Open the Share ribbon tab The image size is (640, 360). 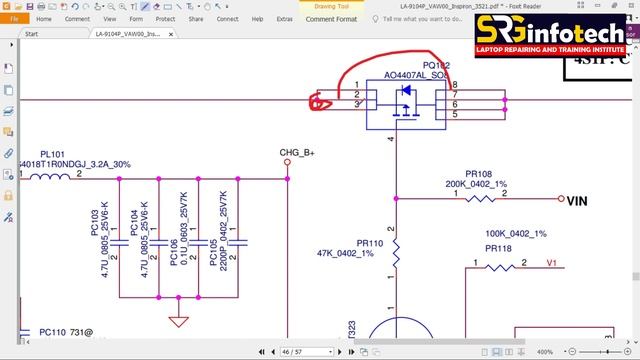click(x=196, y=19)
